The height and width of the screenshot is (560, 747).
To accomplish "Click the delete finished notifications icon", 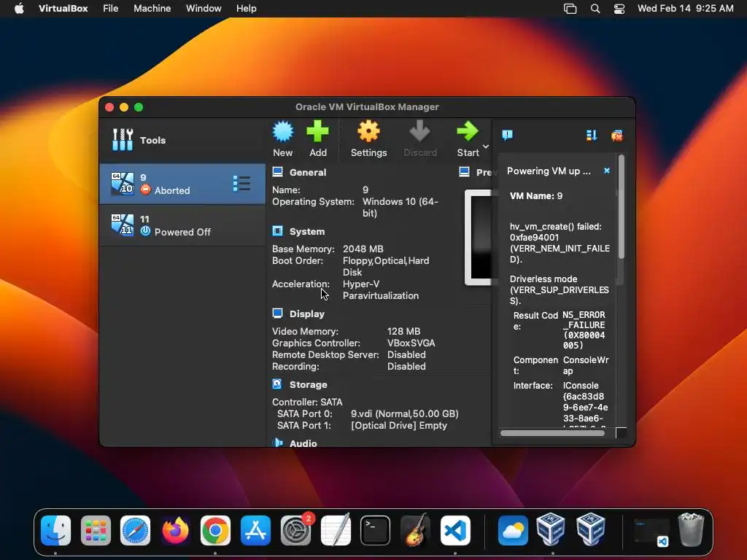I will [x=617, y=136].
